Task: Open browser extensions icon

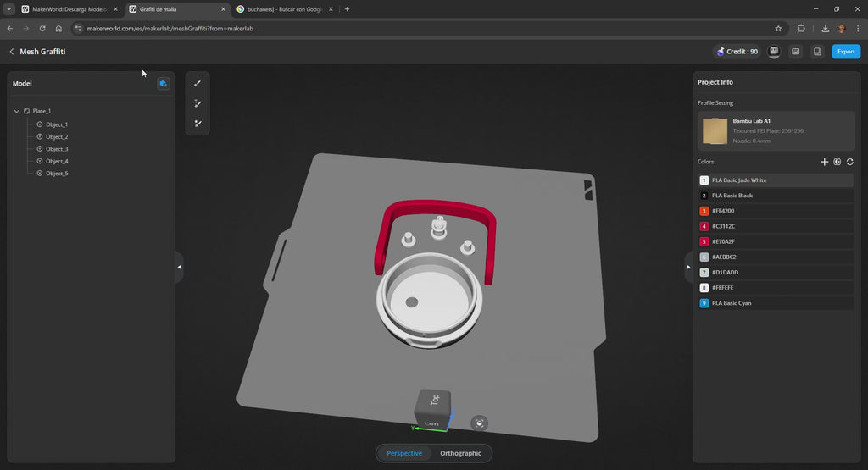Action: (801, 28)
